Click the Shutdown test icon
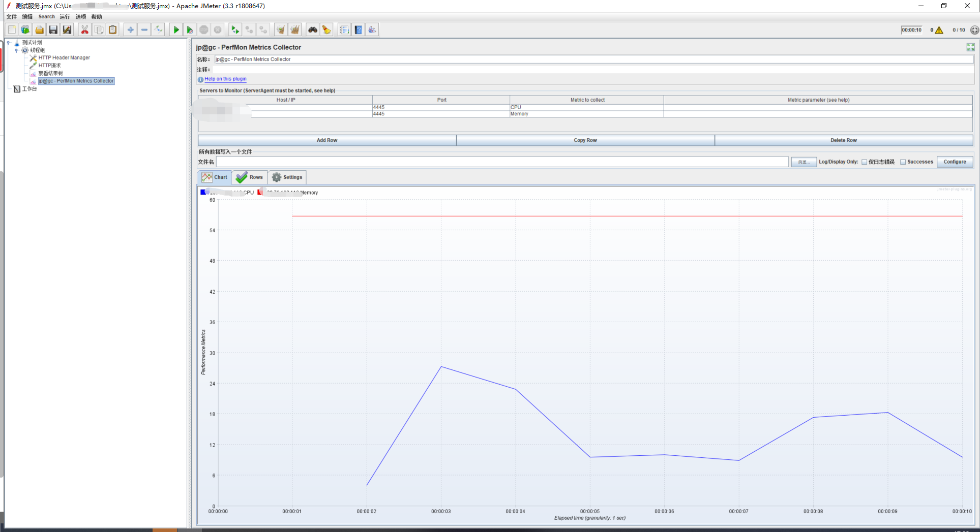 point(217,30)
